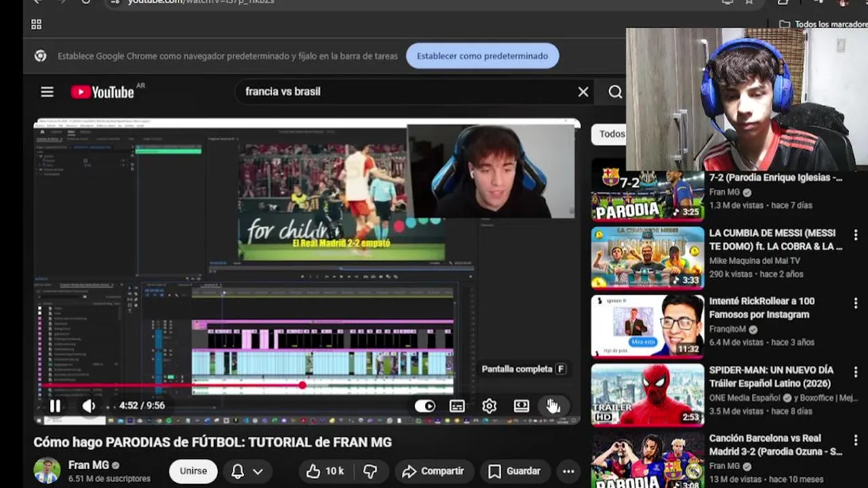This screenshot has height=488, width=868.
Task: Open the player settings gear
Action: [x=489, y=405]
